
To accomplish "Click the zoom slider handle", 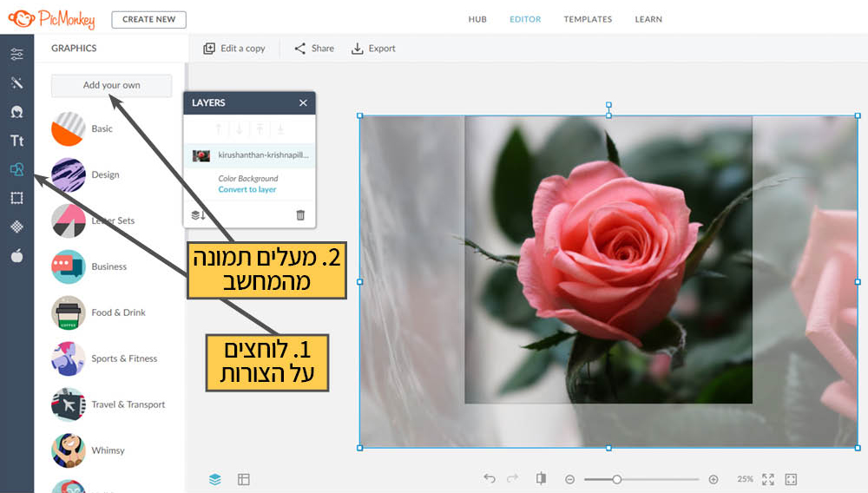I will [616, 479].
